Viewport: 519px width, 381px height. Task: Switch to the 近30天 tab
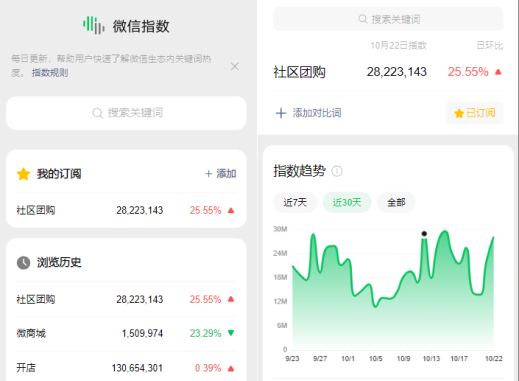coord(347,202)
